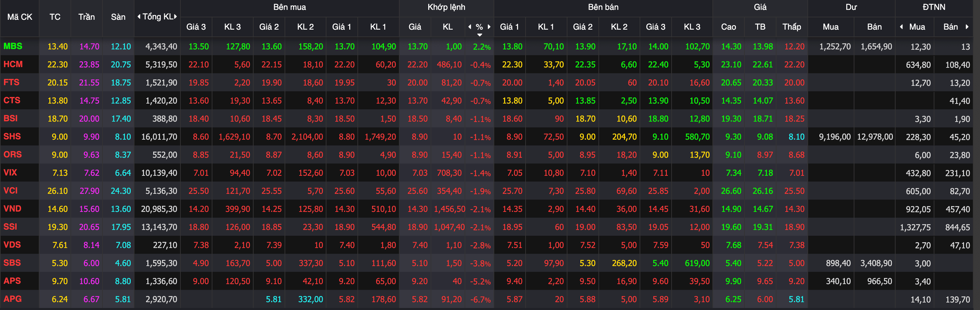The height and width of the screenshot is (310, 980).
Task: Click the right arrow beside Tổng KL
Action: point(175,16)
